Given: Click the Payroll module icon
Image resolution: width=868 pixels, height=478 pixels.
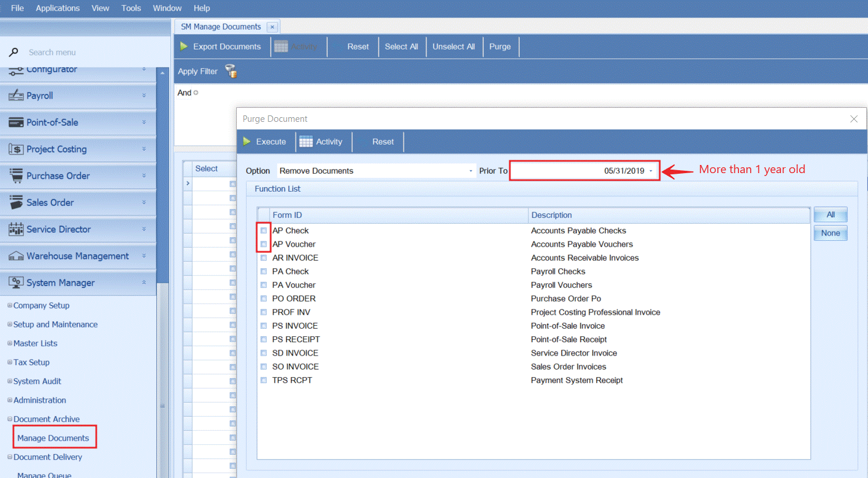Looking at the screenshot, I should [x=16, y=96].
